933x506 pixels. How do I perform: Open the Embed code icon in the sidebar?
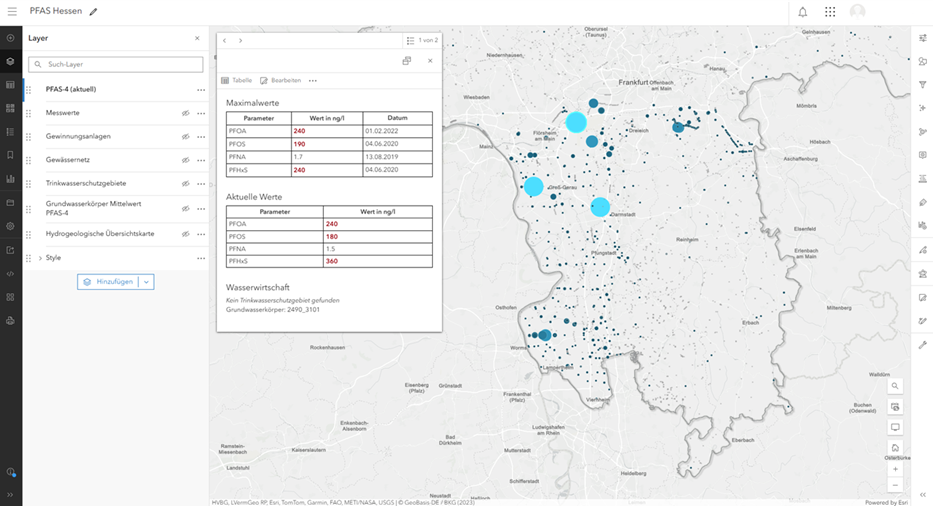click(10, 274)
